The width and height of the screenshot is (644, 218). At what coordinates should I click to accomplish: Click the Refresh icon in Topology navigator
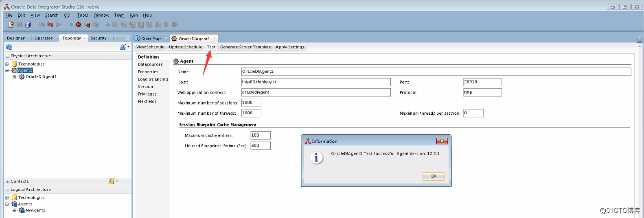tap(9, 47)
